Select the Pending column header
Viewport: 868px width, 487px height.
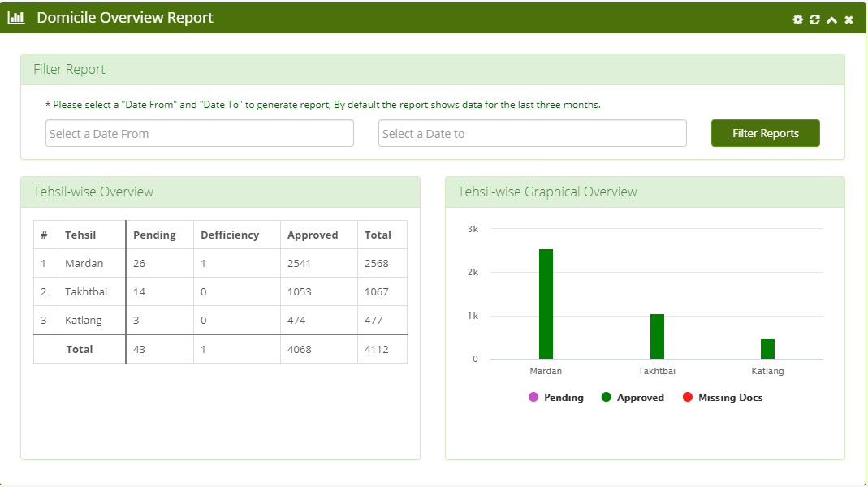tap(154, 235)
